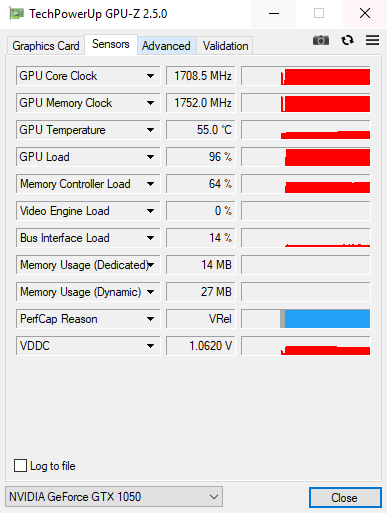This screenshot has width=387, height=513.
Task: Click the blue PerfCap Reason graph bar
Action: [x=327, y=319]
